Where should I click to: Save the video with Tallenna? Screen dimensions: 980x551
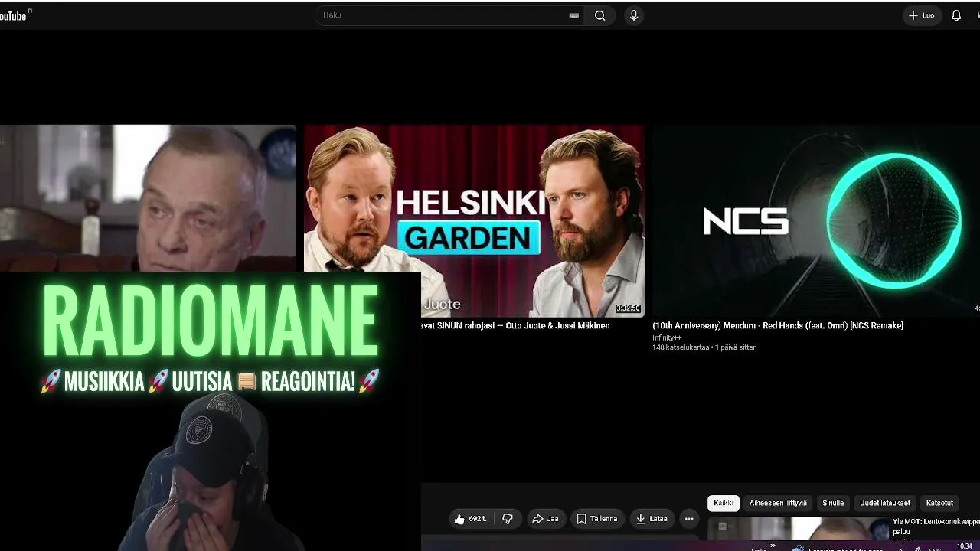click(596, 519)
